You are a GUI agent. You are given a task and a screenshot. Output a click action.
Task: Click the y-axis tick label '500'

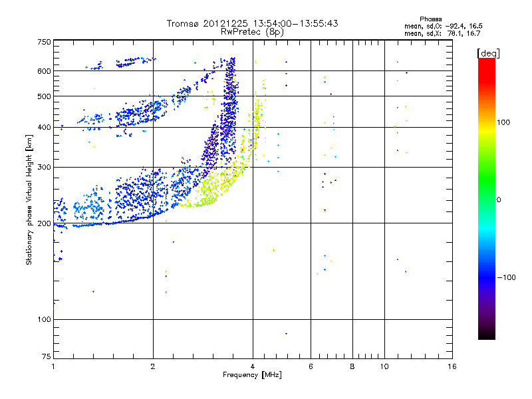(x=45, y=96)
